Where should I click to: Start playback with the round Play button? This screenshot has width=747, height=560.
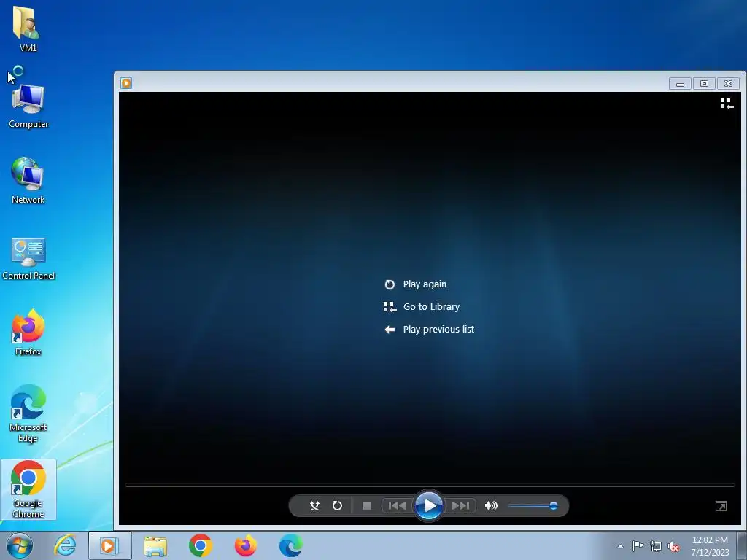pos(429,506)
